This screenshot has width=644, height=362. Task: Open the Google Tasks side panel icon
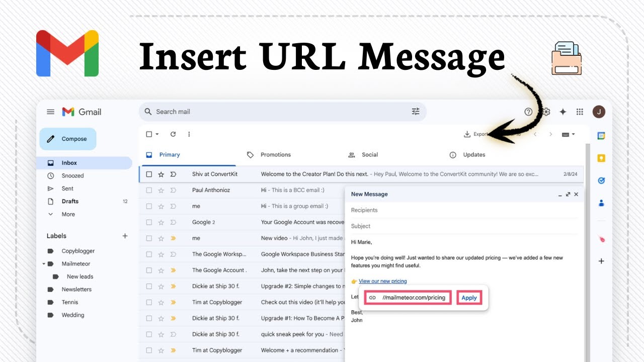(601, 180)
